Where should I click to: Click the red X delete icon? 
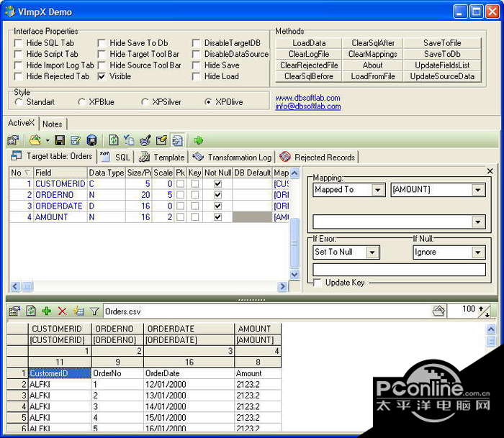point(63,311)
